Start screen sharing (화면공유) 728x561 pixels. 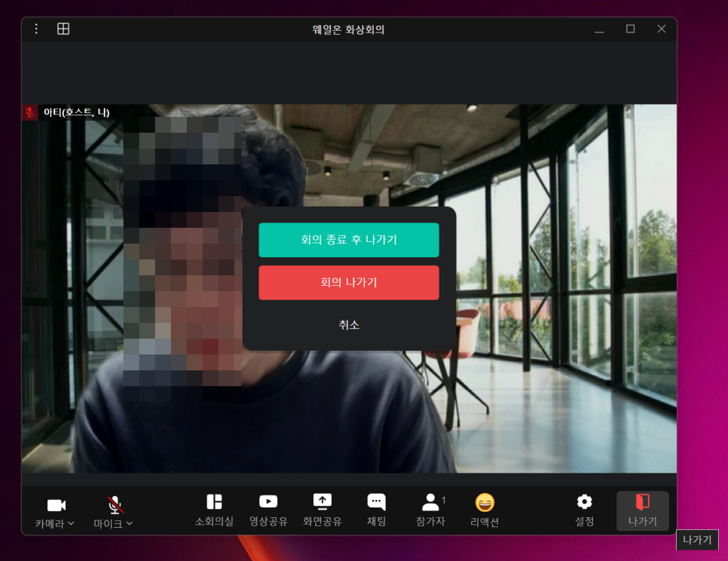coord(323,510)
